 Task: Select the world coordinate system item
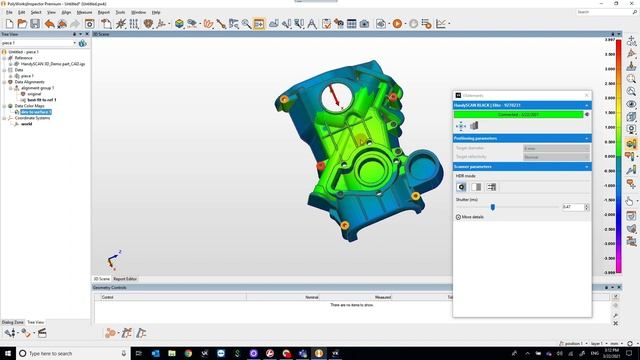pos(27,124)
